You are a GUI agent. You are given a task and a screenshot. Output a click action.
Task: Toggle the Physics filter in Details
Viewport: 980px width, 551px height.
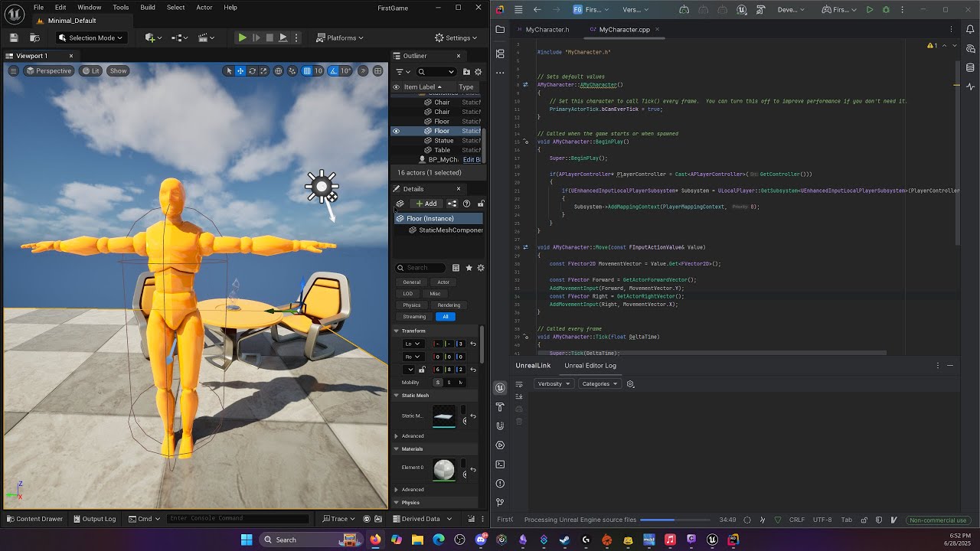pyautogui.click(x=412, y=305)
